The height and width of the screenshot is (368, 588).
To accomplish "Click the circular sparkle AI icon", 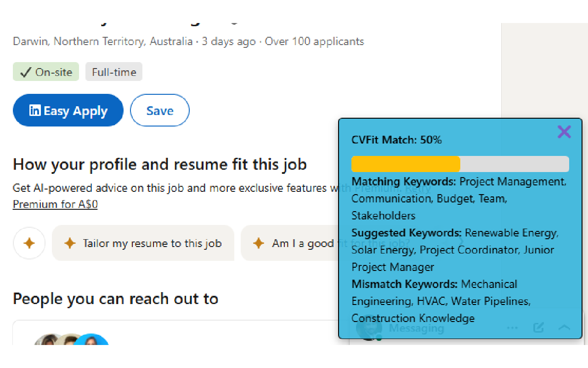I will point(29,243).
